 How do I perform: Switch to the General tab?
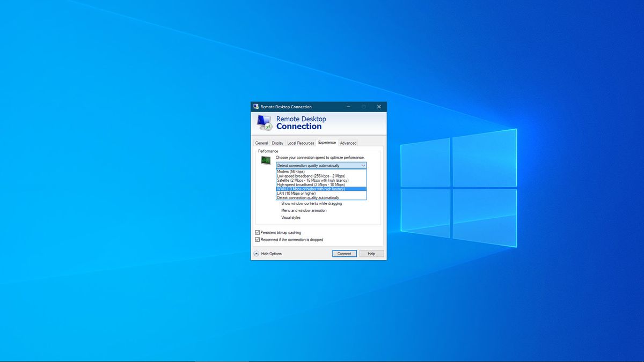pyautogui.click(x=261, y=143)
